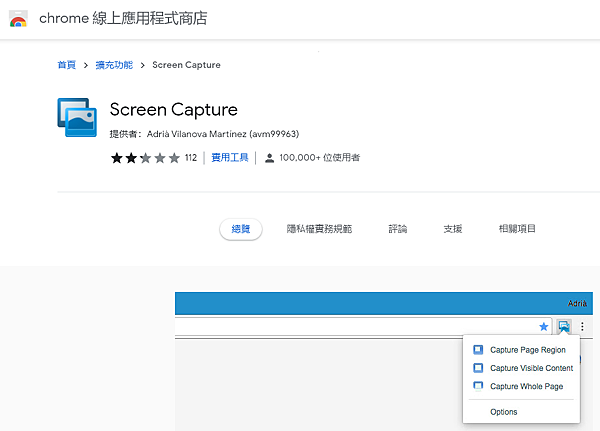Click the Capture Page Region icon
The width and height of the screenshot is (600, 431).
tap(478, 349)
